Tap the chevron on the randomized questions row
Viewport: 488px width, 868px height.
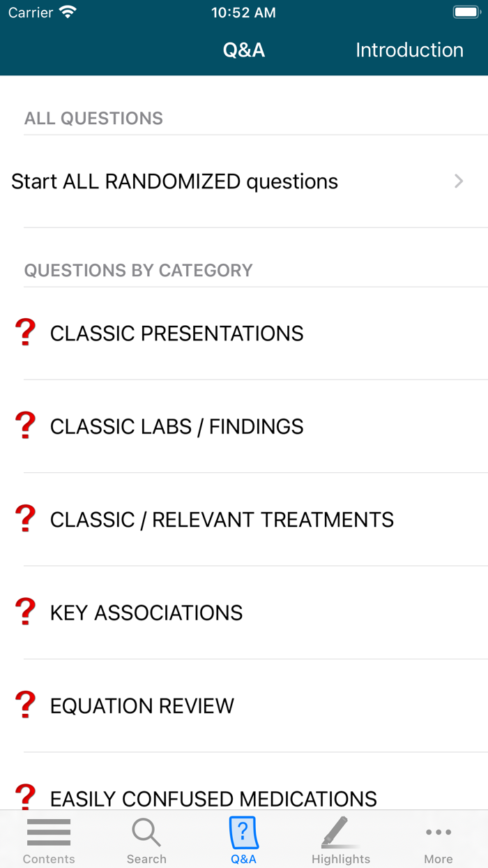pyautogui.click(x=459, y=181)
